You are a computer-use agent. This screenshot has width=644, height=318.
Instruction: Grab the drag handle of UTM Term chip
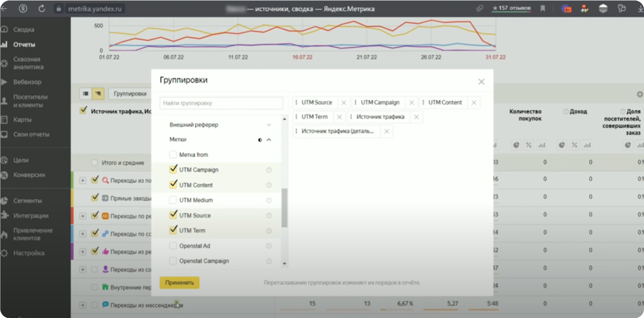coord(296,117)
